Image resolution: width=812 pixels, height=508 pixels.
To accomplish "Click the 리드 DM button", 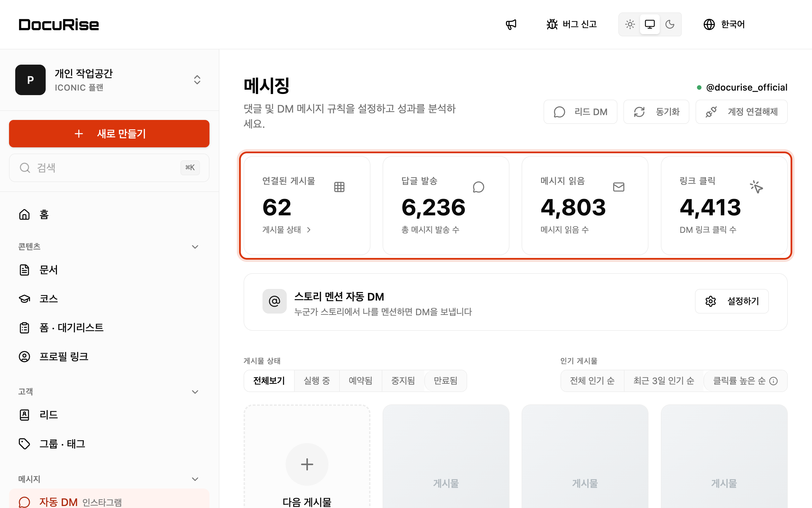I will click(580, 112).
